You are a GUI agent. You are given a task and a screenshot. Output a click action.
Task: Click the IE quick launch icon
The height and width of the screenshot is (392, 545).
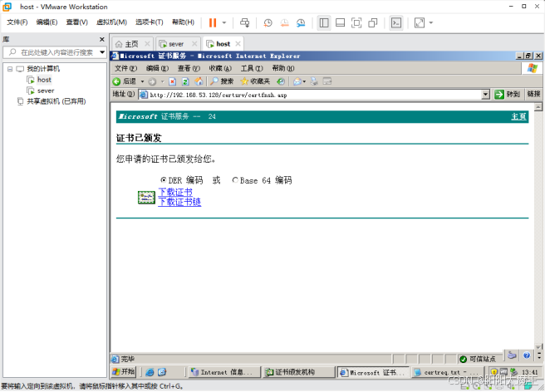[x=150, y=372]
